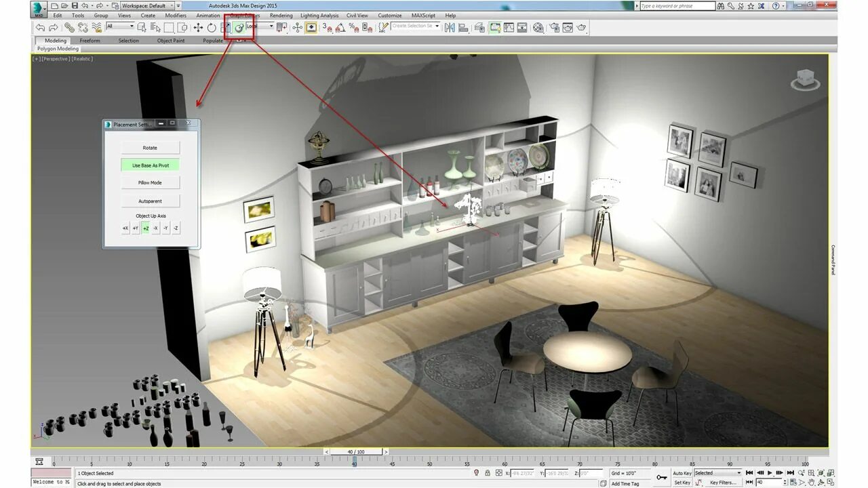Activate the Select and Rotate tool
Screen dimensions: 868x488
click(x=212, y=28)
